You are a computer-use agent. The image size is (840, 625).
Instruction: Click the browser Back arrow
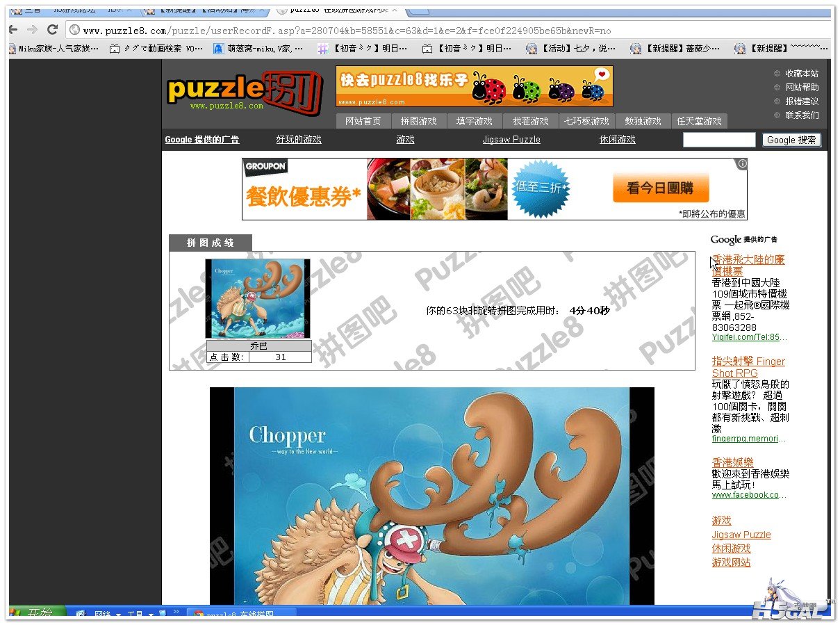click(13, 30)
